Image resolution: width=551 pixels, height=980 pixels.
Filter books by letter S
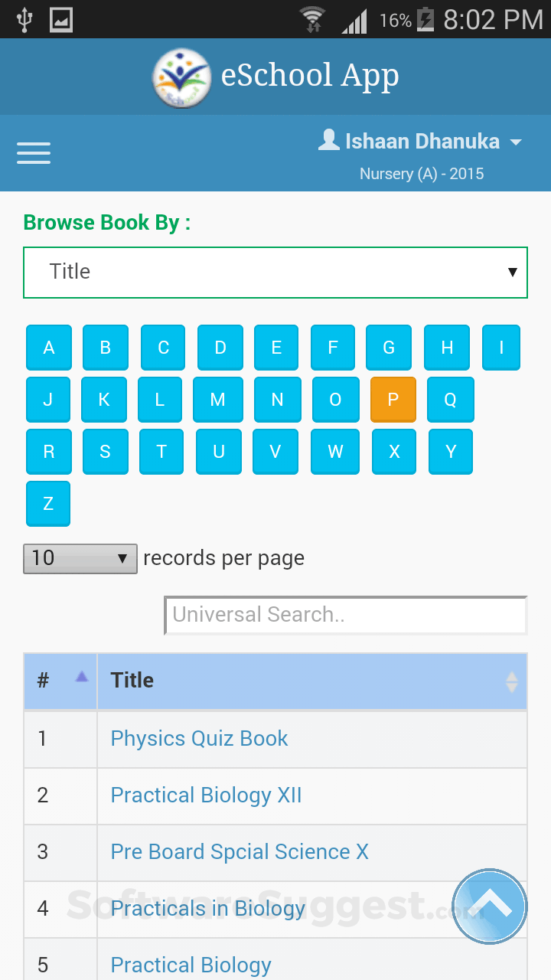coord(106,452)
